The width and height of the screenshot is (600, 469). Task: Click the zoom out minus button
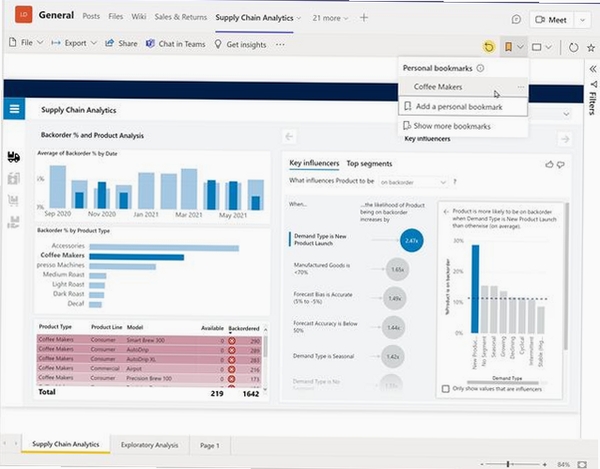tap(482, 464)
